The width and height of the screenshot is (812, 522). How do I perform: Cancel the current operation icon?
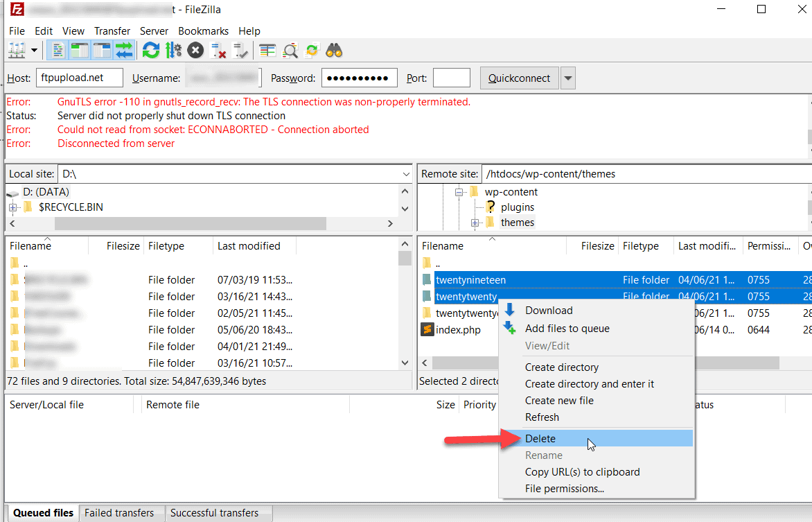195,51
